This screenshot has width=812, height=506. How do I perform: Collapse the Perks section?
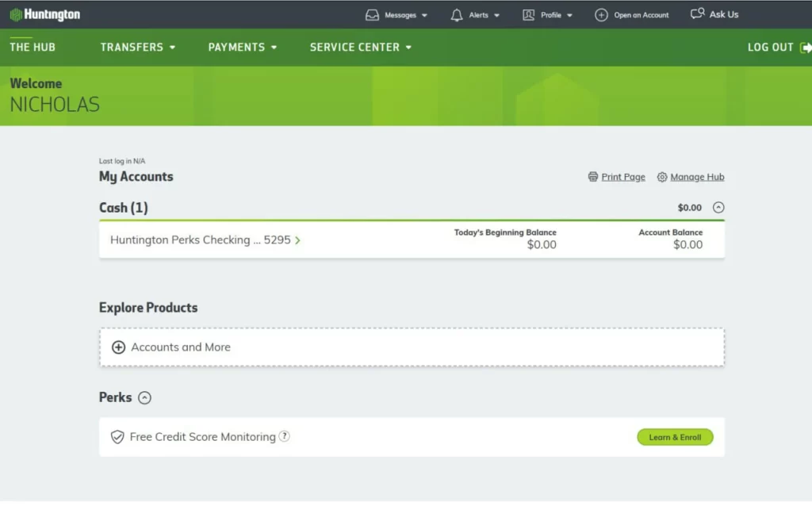(144, 398)
